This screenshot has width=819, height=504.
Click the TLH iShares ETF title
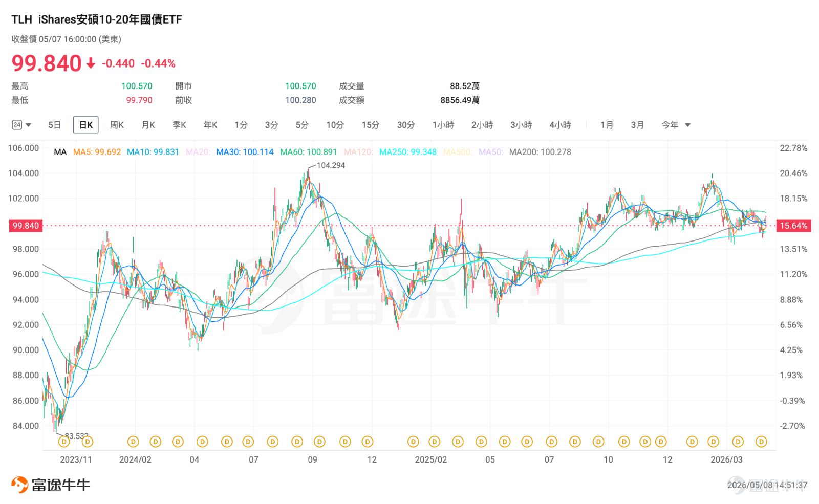(97, 19)
